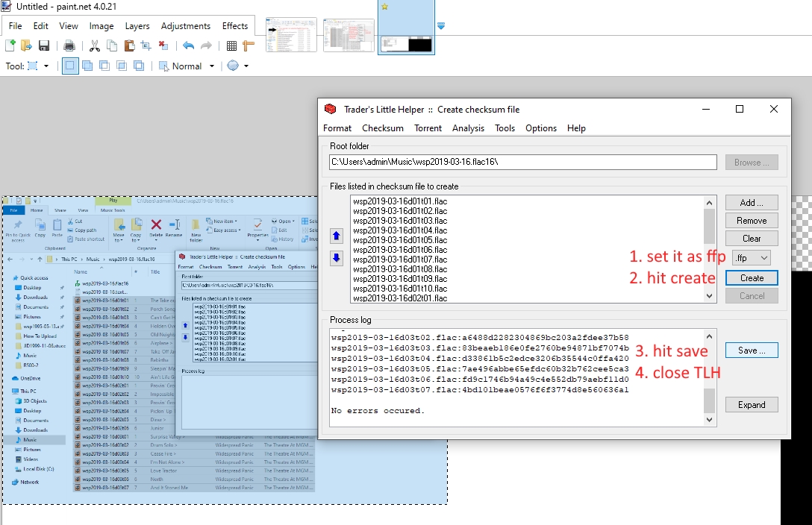The image size is (812, 525).
Task: Open paint.net Effects menu
Action: click(235, 26)
